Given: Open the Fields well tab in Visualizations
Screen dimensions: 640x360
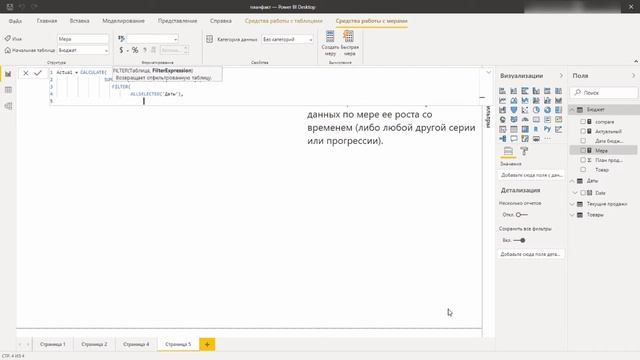Looking at the screenshot, I should (508, 151).
